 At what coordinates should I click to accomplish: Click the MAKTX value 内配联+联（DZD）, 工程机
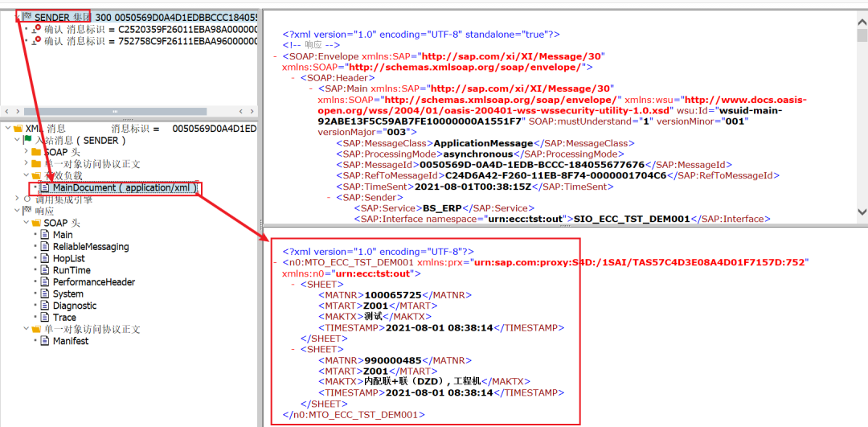click(x=424, y=382)
